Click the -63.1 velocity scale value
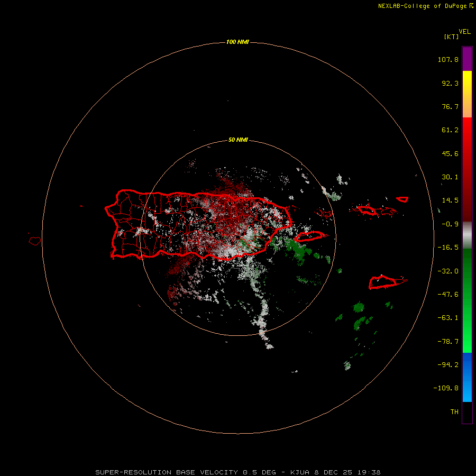The image size is (476, 476). (448, 318)
